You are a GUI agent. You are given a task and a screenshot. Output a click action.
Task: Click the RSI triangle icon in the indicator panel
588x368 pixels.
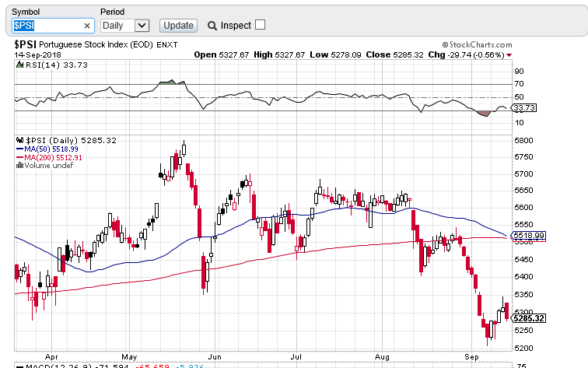pos(19,65)
